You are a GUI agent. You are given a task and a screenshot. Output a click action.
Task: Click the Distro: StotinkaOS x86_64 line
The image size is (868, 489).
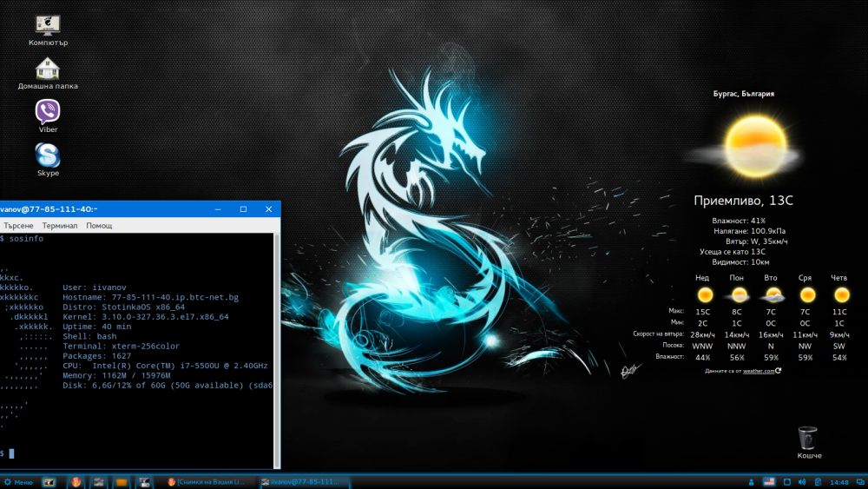pos(123,307)
